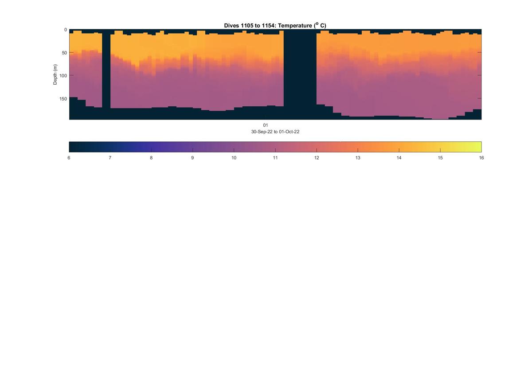Image resolution: width=532 pixels, height=392 pixels.
Task: Click the depth axis tick label '50'
Action: click(64, 53)
